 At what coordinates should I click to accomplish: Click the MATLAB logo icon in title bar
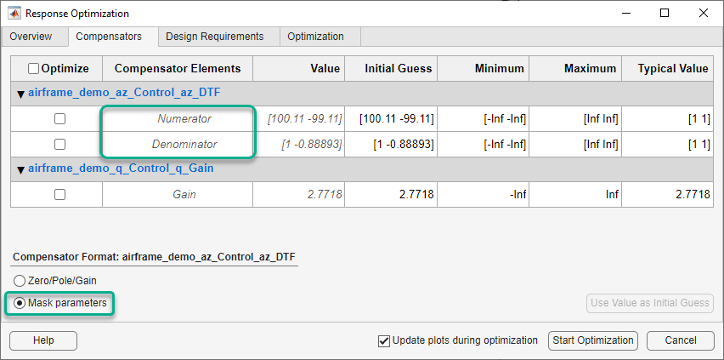point(14,13)
